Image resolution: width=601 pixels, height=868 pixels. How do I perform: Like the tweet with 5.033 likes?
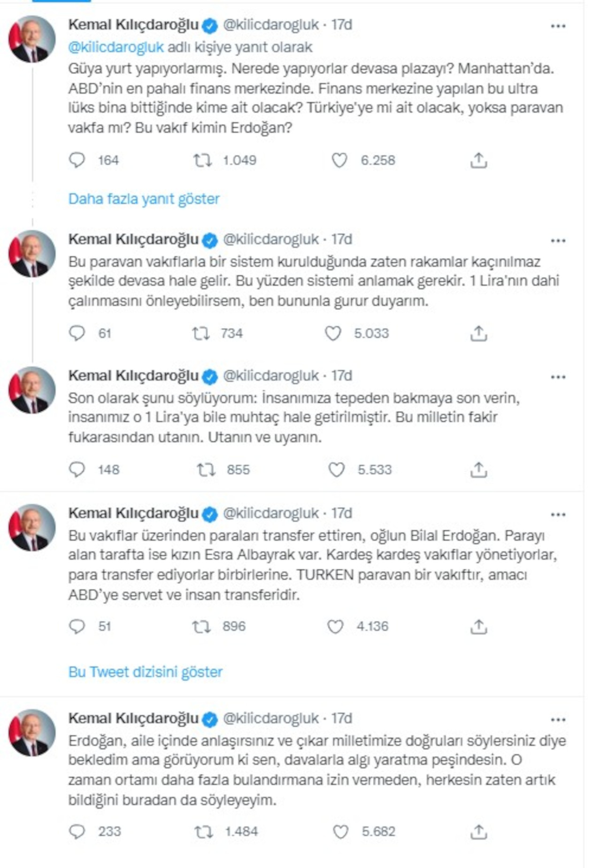[333, 333]
